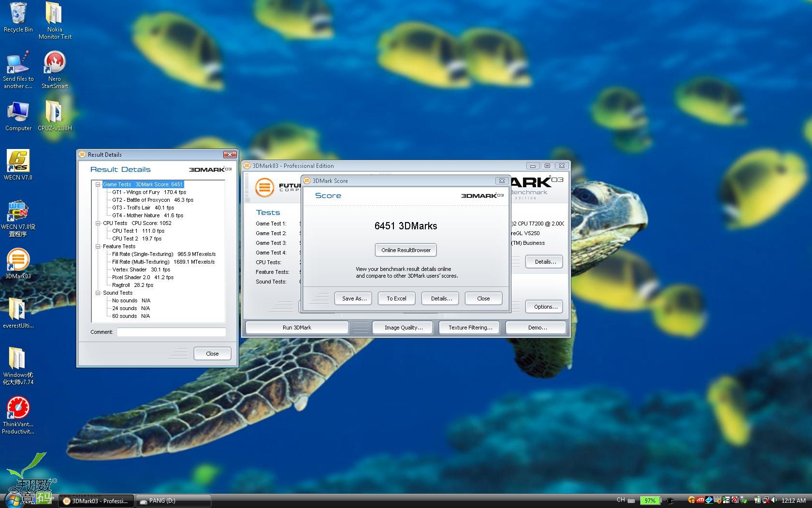Click the CH language indicator

(621, 500)
